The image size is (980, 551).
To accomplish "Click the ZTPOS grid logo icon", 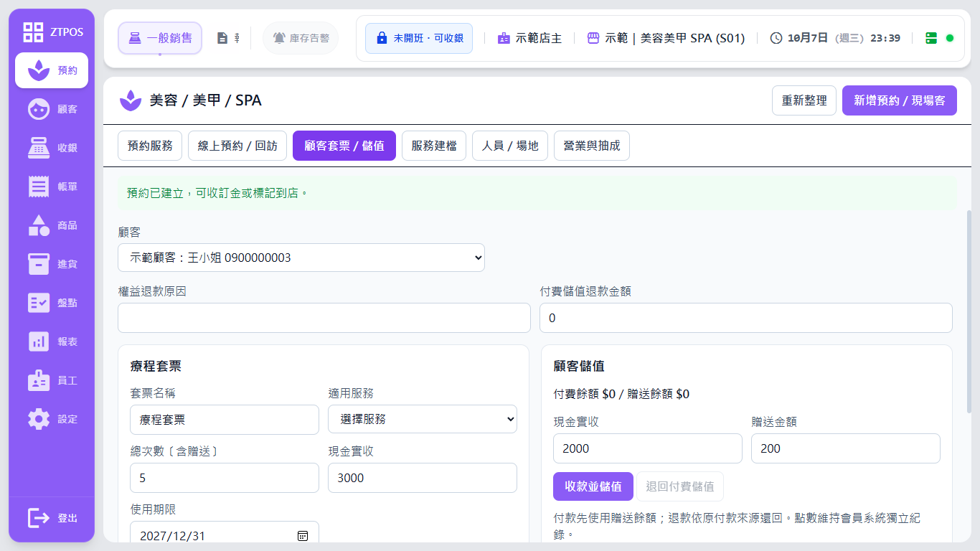I will pyautogui.click(x=33, y=32).
